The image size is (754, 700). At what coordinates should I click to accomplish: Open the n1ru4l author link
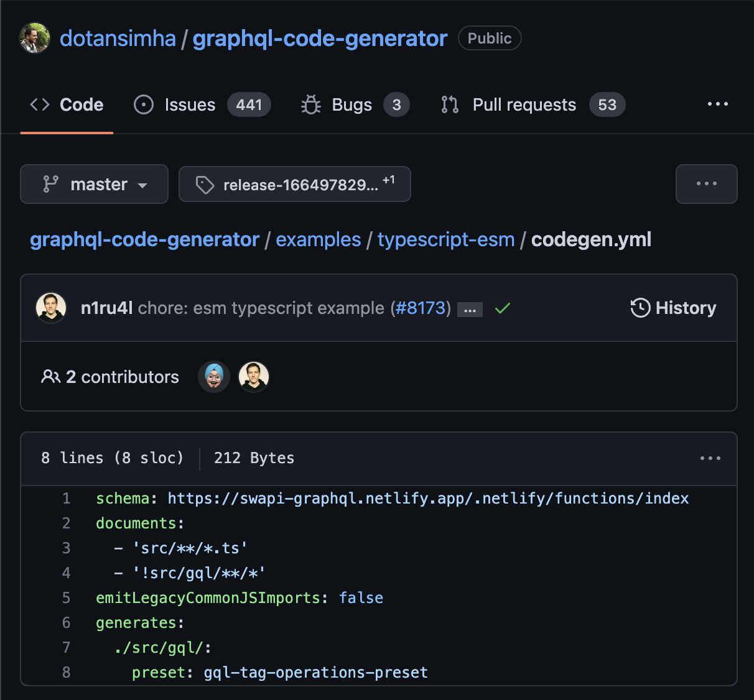point(106,308)
